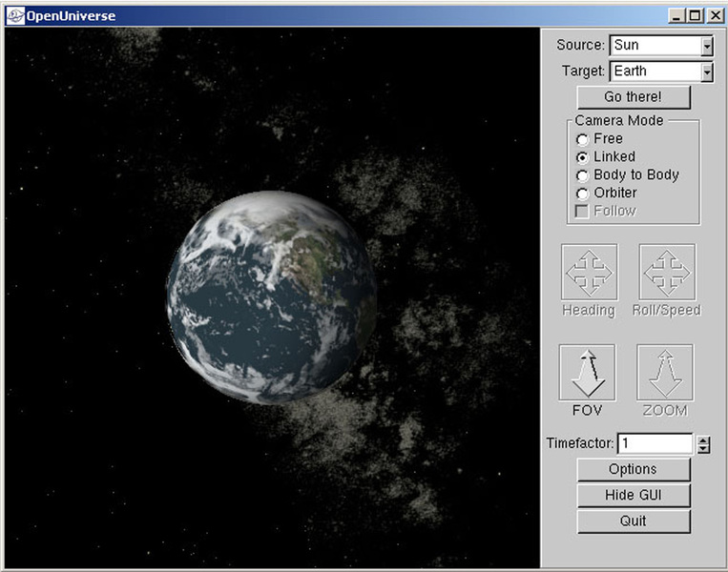This screenshot has height=572, width=728.
Task: Choose Body to Body camera mode
Action: click(x=582, y=175)
